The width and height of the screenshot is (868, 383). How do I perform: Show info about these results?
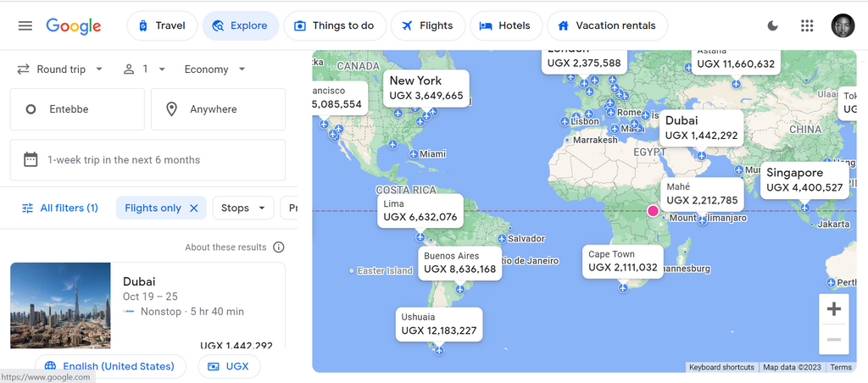coord(279,247)
